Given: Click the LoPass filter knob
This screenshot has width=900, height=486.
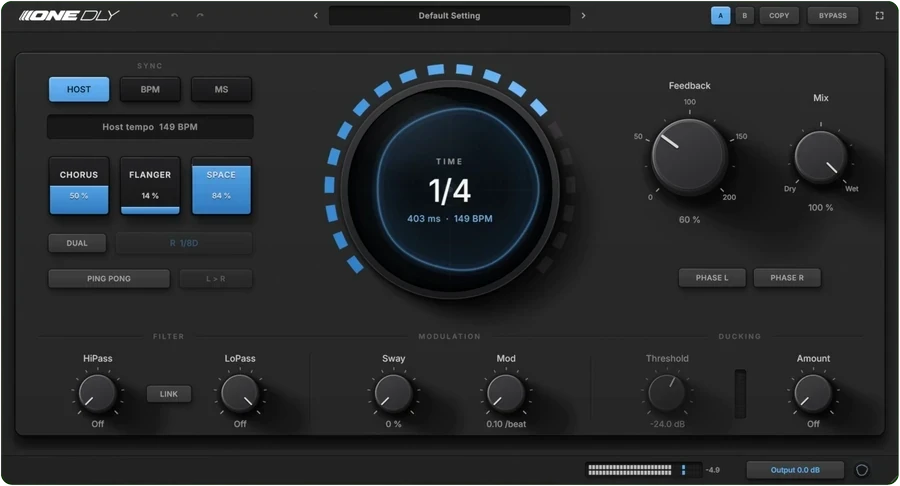Looking at the screenshot, I should point(239,394).
